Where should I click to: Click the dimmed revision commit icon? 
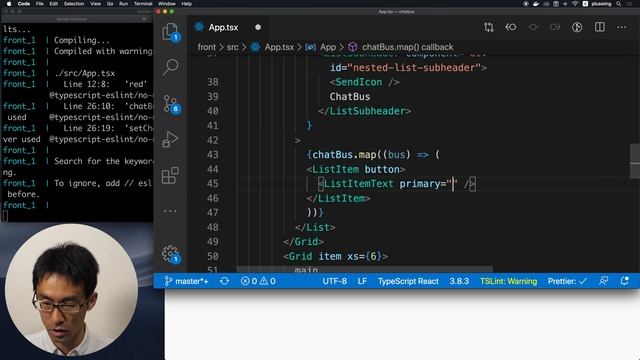point(533,27)
